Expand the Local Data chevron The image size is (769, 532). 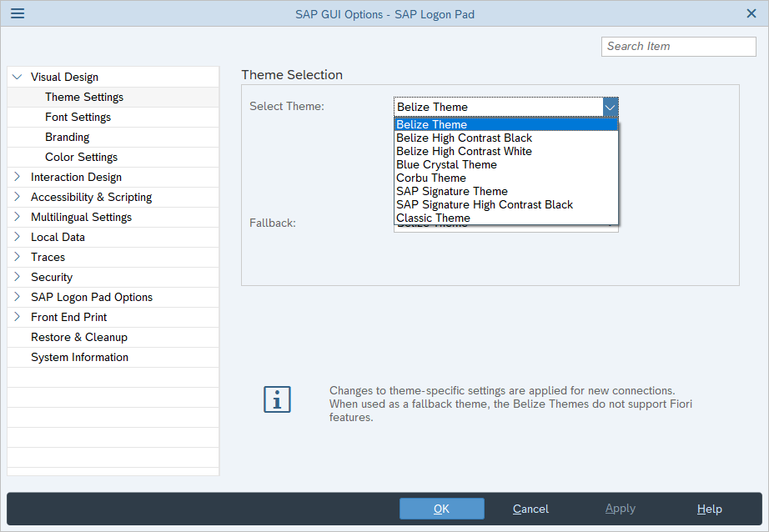18,237
